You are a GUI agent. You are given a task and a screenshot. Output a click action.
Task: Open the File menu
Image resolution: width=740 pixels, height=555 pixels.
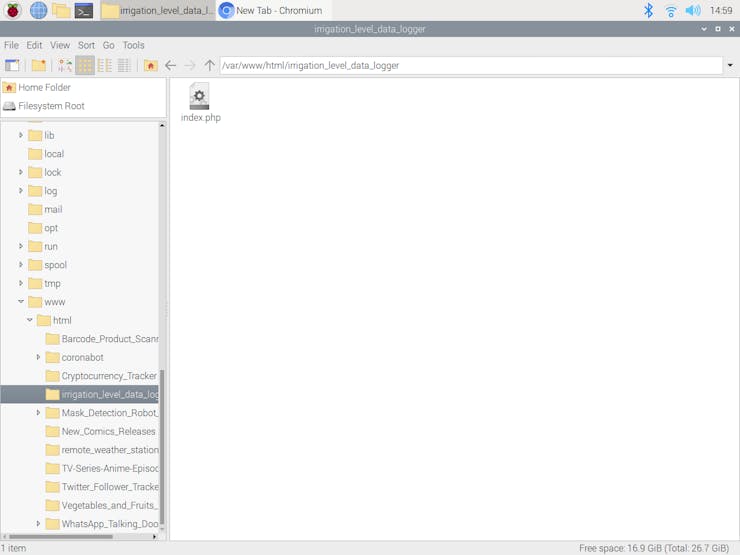coord(11,45)
